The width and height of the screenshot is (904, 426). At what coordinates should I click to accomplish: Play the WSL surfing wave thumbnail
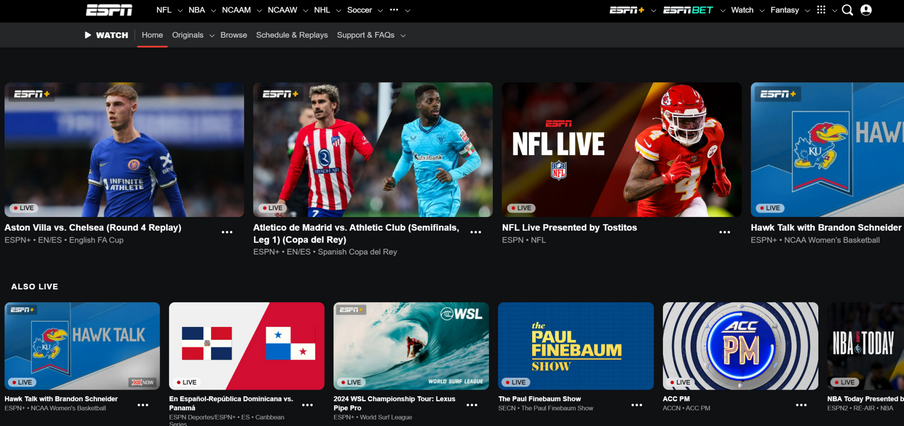pyautogui.click(x=411, y=346)
